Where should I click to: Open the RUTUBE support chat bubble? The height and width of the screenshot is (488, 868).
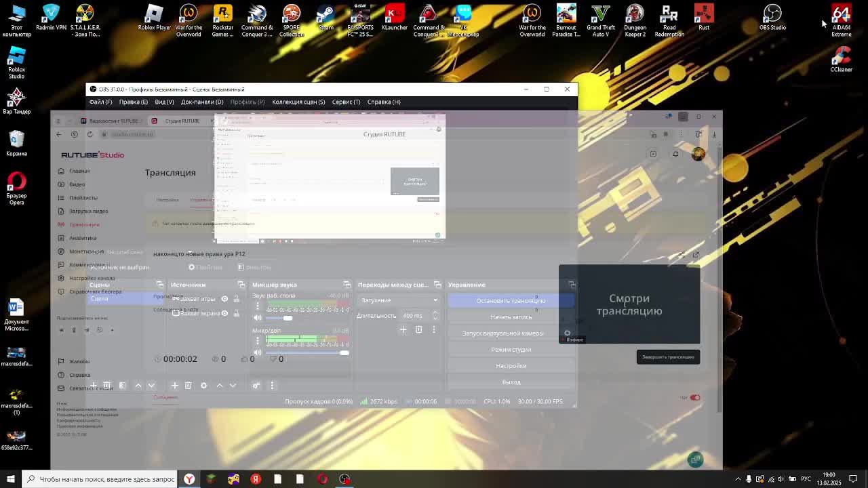[x=695, y=460]
